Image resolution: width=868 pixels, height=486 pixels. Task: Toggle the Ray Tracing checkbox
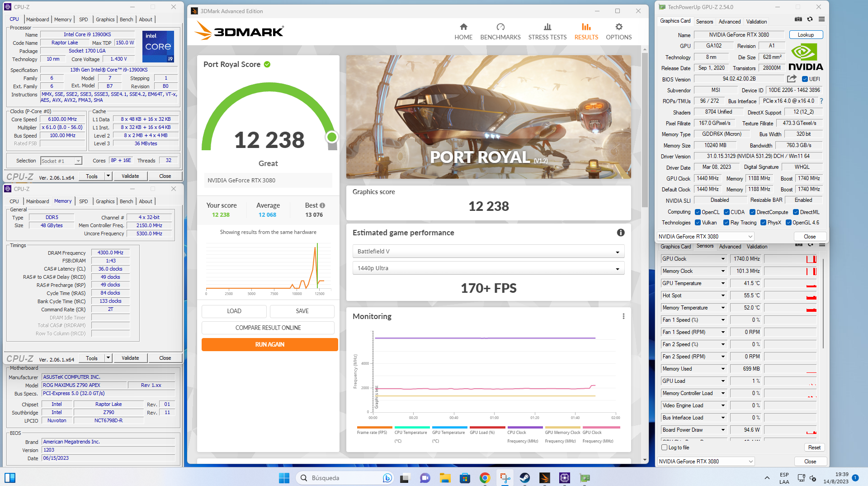pyautogui.click(x=726, y=223)
